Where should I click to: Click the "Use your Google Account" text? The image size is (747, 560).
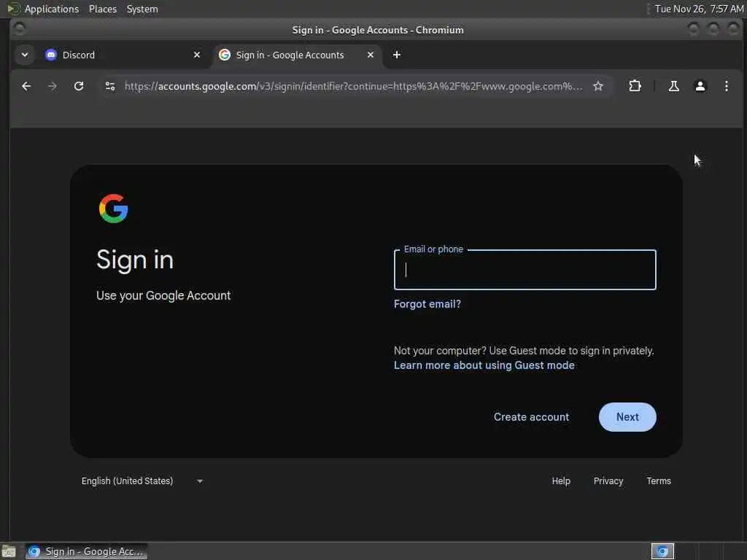point(163,296)
